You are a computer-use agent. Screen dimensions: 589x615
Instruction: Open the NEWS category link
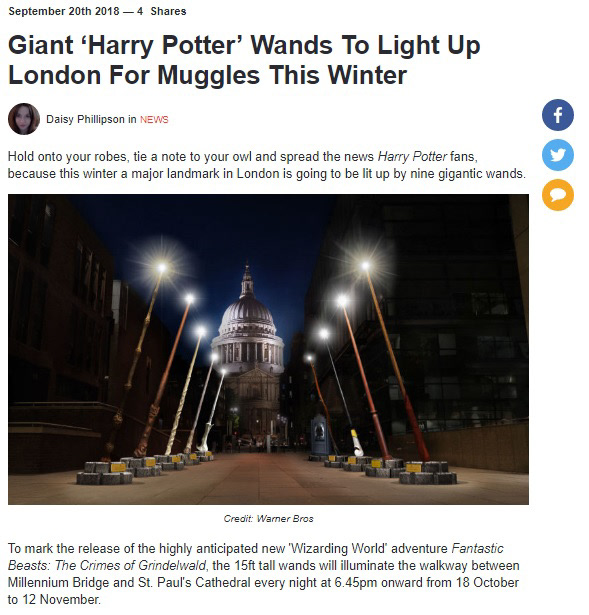click(x=154, y=120)
